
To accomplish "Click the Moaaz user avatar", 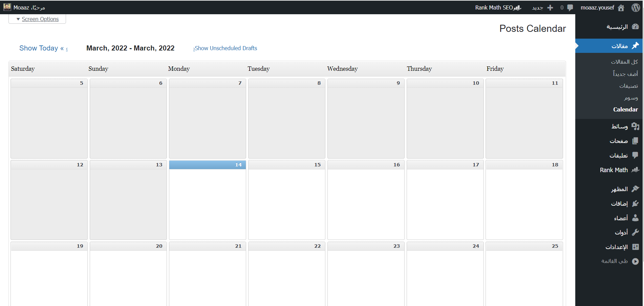I will click(x=7, y=7).
